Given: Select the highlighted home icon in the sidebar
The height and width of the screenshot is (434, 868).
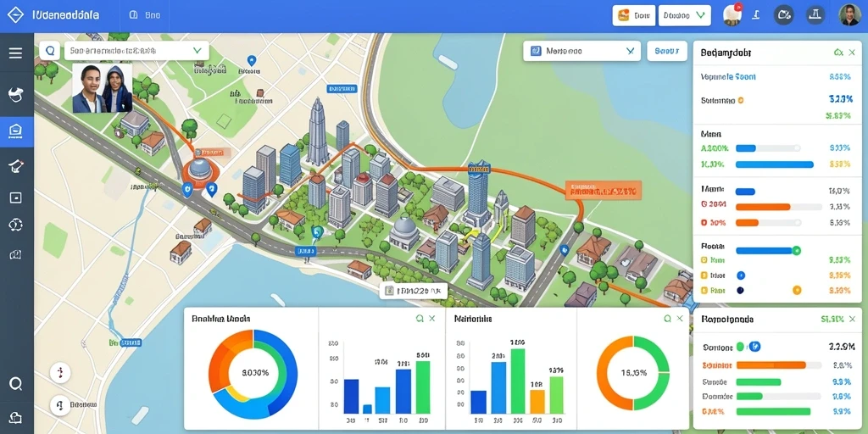Looking at the screenshot, I should tap(16, 131).
